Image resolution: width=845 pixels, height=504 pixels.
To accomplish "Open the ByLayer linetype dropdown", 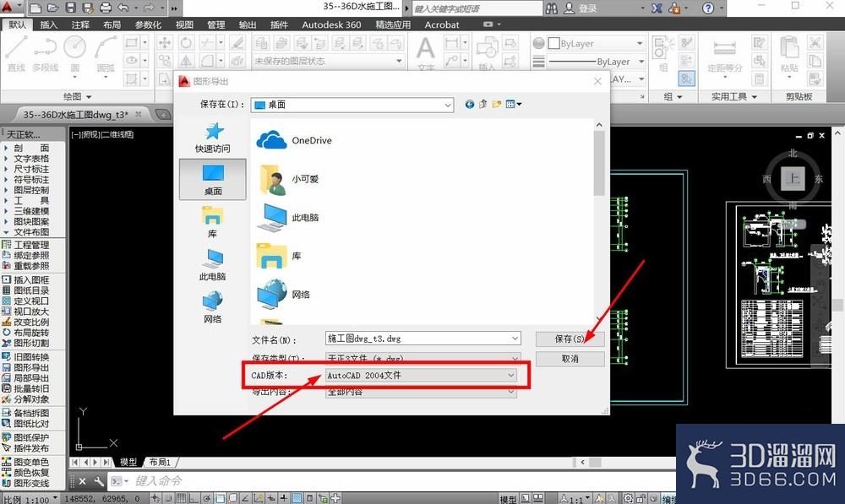I will click(596, 62).
